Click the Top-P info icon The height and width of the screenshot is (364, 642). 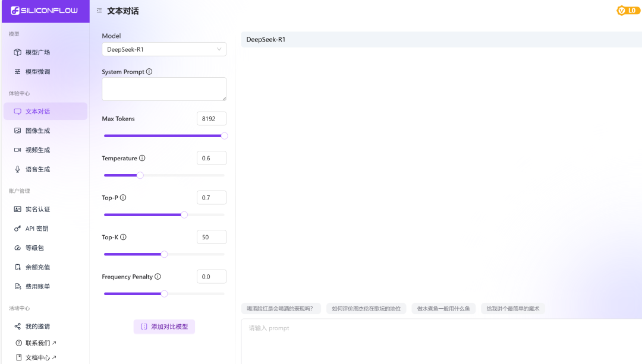tap(123, 198)
